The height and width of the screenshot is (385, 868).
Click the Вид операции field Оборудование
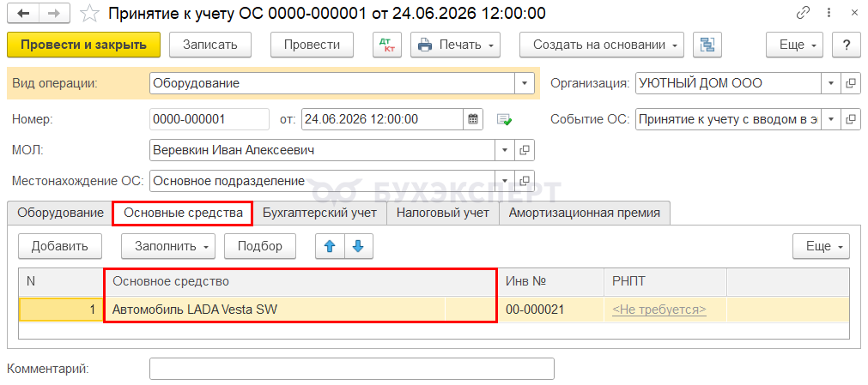coord(332,83)
